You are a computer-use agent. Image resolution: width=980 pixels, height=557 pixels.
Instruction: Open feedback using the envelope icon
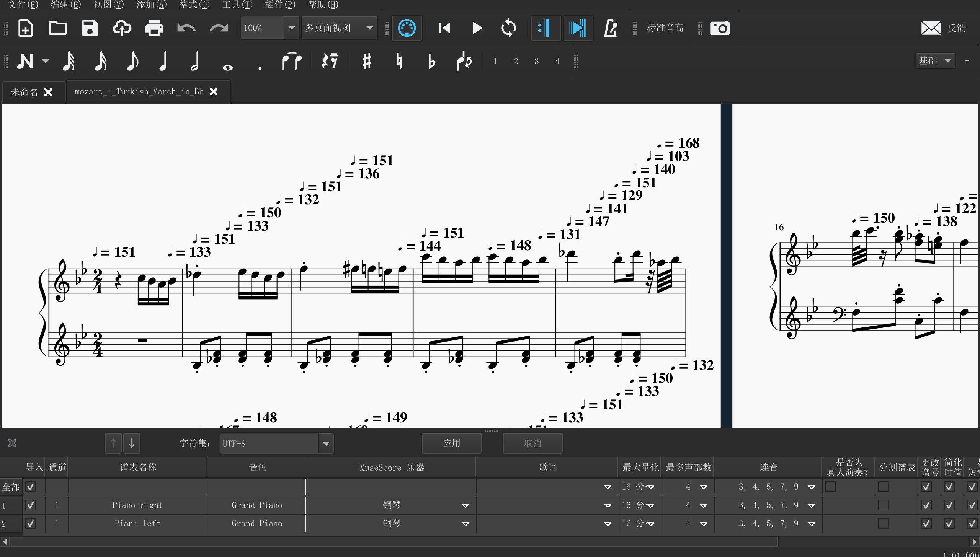[x=931, y=28]
